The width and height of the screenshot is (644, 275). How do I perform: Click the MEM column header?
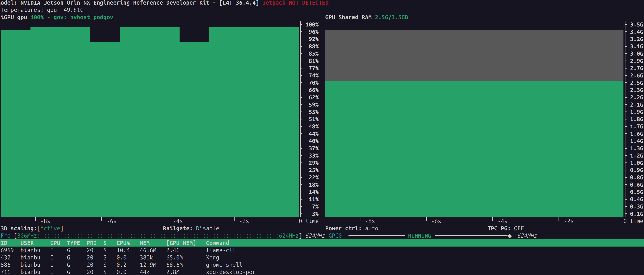pyautogui.click(x=144, y=243)
